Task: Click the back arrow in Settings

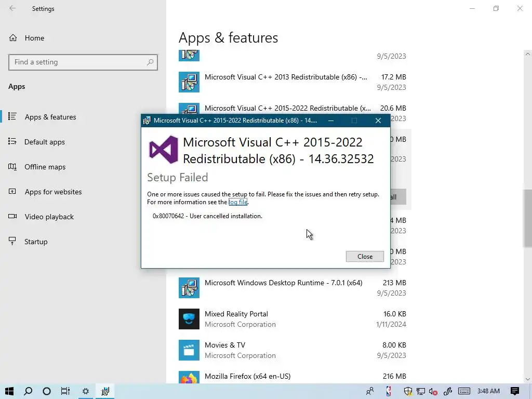Action: click(x=12, y=8)
